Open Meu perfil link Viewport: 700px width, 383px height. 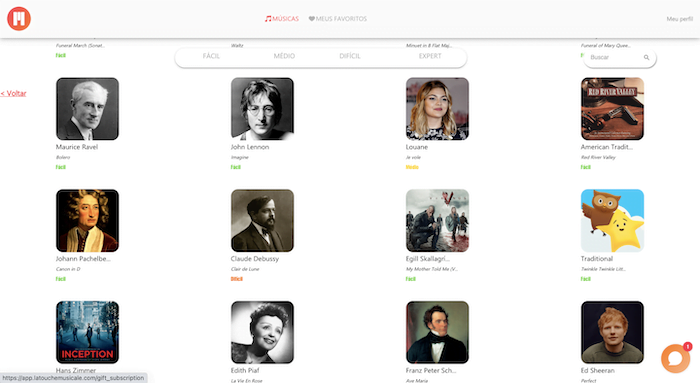coord(679,19)
